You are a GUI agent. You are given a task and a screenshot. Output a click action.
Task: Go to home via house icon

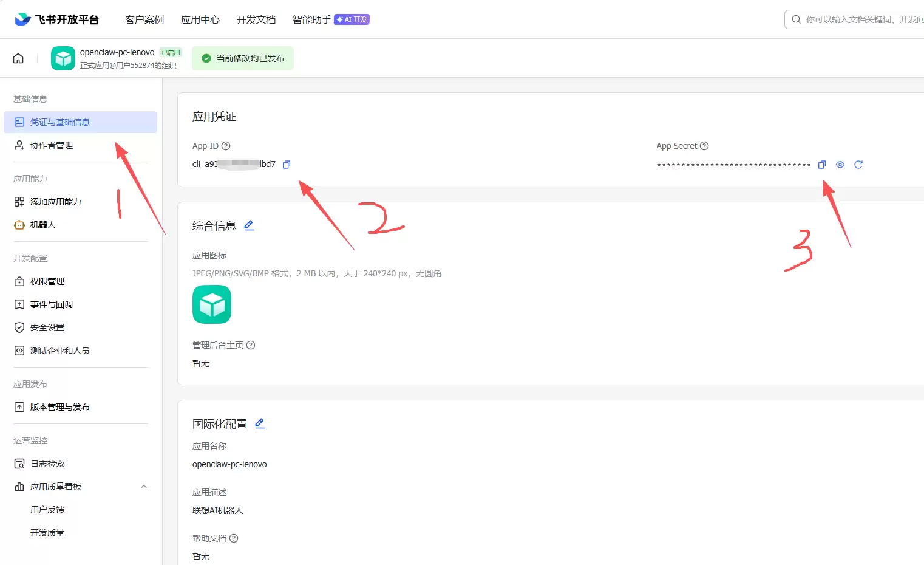(18, 58)
